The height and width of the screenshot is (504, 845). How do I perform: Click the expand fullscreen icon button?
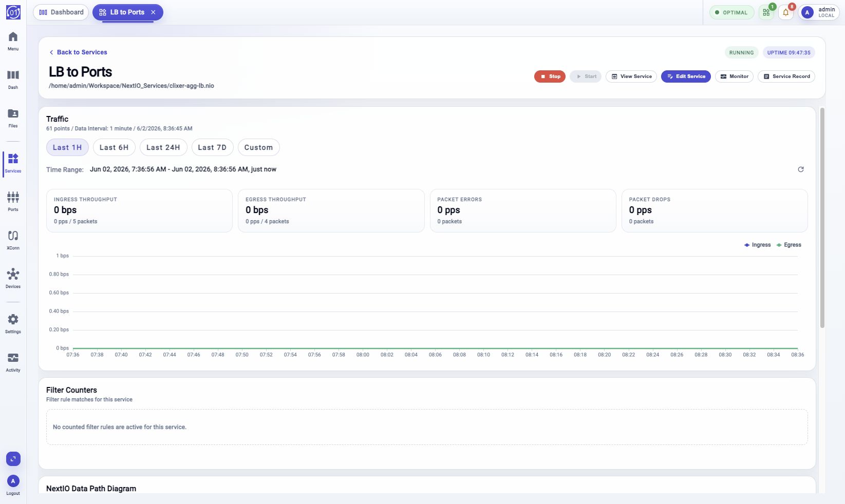pos(13,459)
